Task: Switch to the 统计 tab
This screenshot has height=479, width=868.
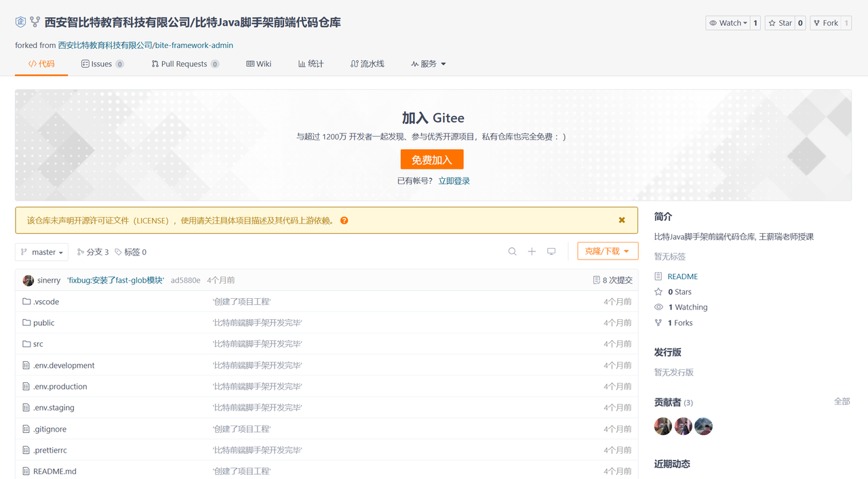Action: (x=311, y=64)
